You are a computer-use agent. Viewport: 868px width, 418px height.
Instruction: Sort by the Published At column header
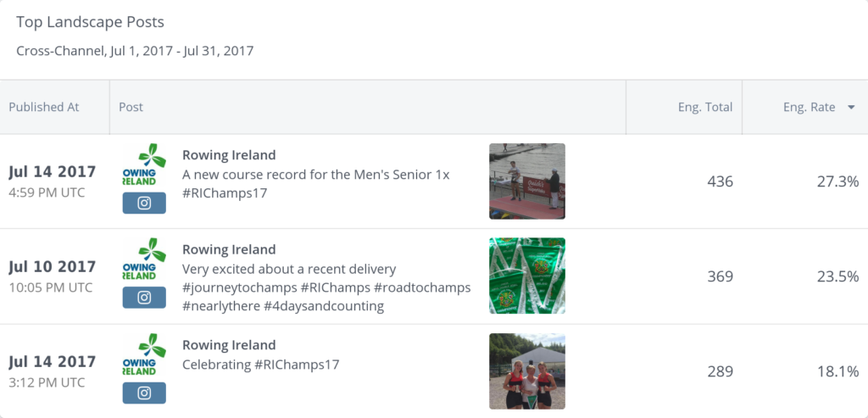pyautogui.click(x=44, y=108)
